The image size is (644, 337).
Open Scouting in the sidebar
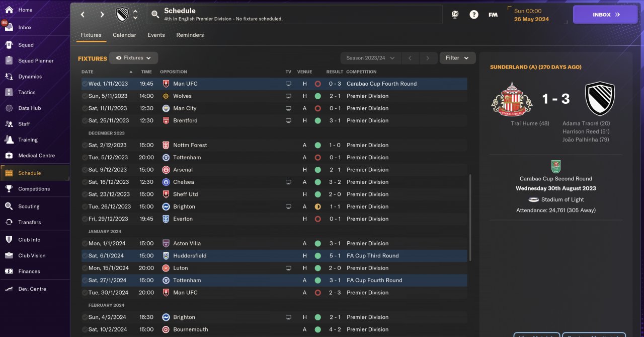click(x=28, y=206)
